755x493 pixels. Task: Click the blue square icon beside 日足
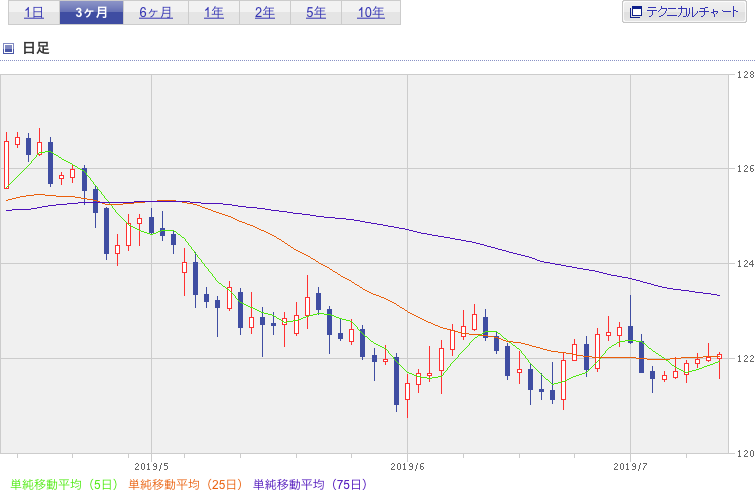coord(8,48)
